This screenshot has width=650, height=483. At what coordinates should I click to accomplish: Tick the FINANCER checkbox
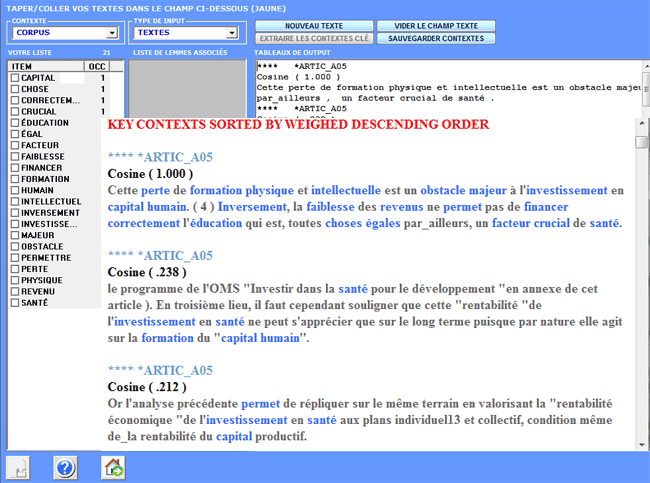tap(15, 168)
